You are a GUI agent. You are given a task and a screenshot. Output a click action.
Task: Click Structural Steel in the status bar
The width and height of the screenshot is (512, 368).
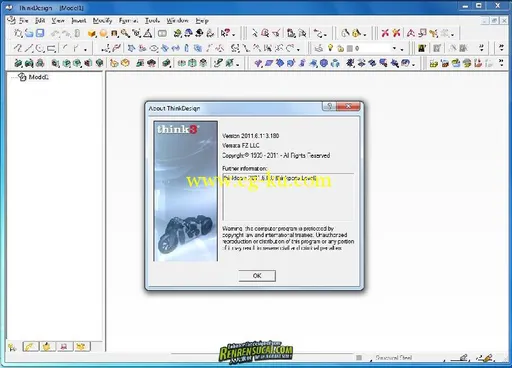[x=393, y=358]
